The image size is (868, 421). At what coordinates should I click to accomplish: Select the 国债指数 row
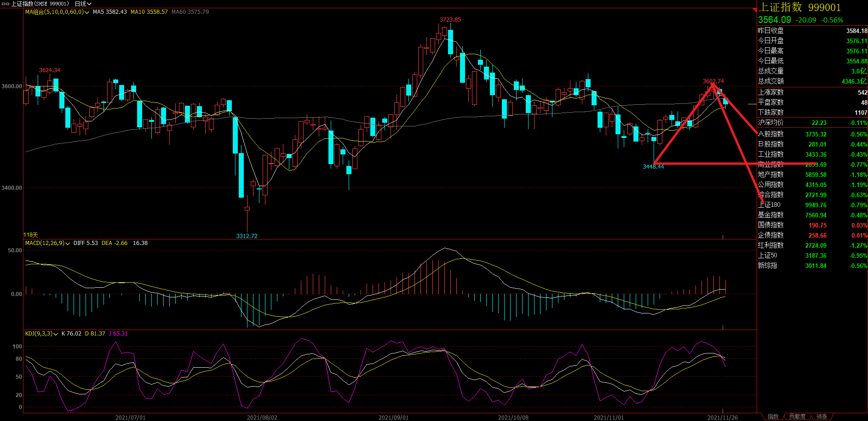pyautogui.click(x=770, y=225)
